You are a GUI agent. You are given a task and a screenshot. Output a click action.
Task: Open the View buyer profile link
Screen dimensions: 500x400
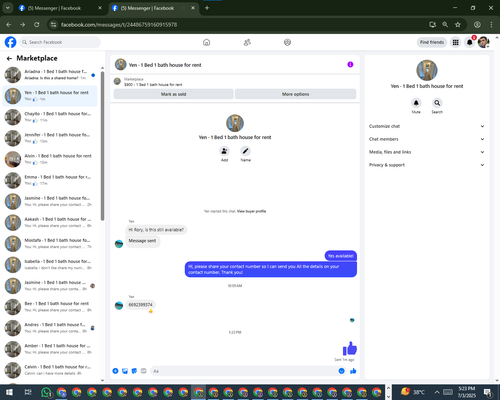pos(251,211)
